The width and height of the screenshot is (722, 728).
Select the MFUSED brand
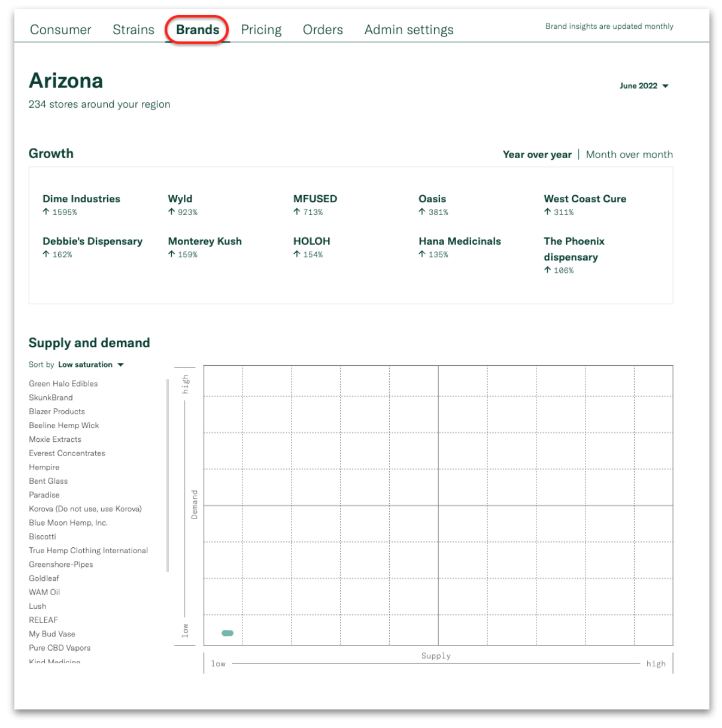(315, 199)
